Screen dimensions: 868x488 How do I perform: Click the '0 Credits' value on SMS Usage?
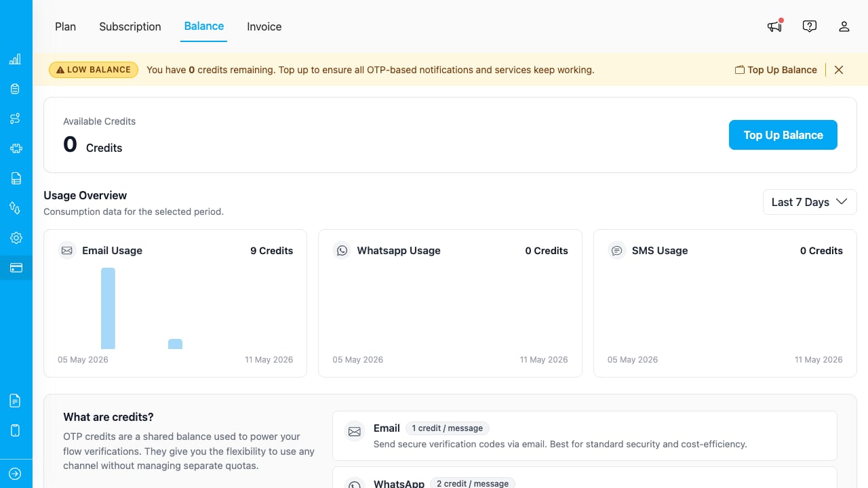[x=821, y=251]
